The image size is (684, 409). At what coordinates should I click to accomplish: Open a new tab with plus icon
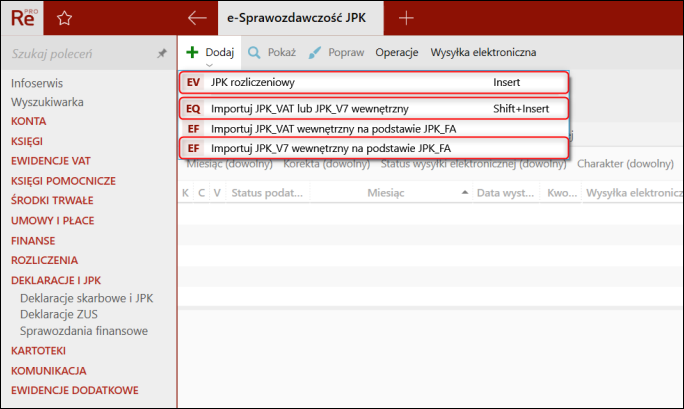[x=406, y=17]
